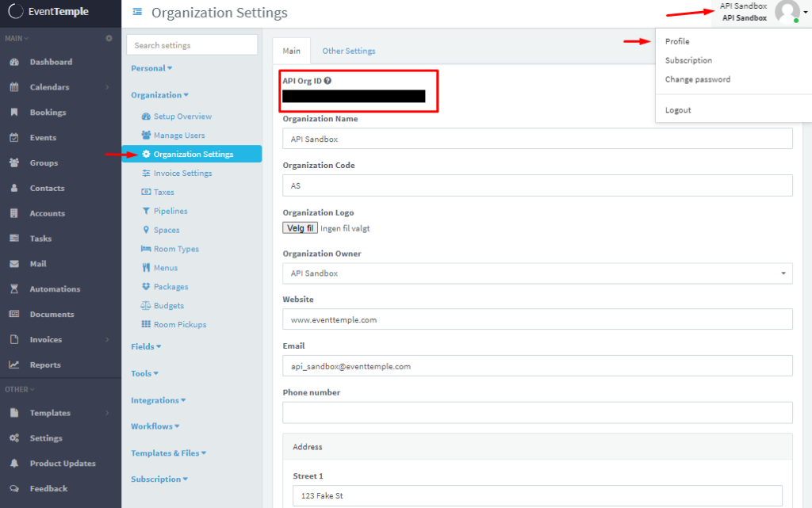Select the Main tab
812x508 pixels.
tap(292, 51)
